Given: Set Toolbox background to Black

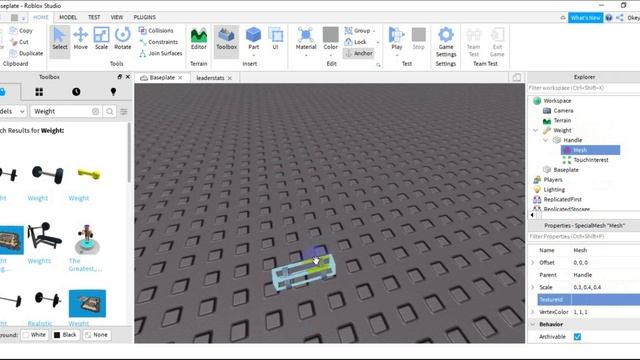Looking at the screenshot, I should 65,335.
